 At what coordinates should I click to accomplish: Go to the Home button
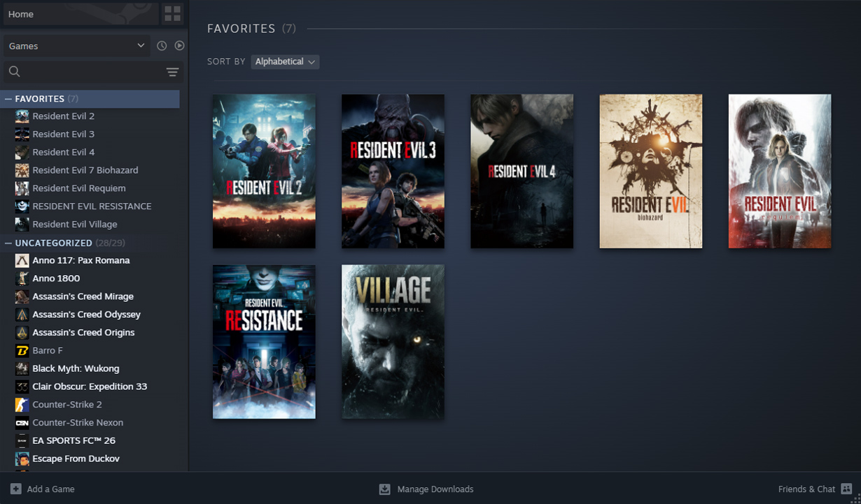tap(79, 14)
